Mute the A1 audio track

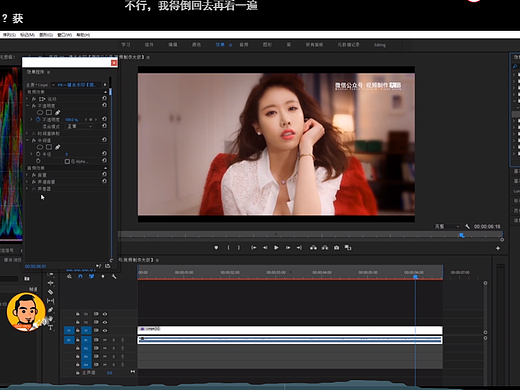tap(105, 340)
